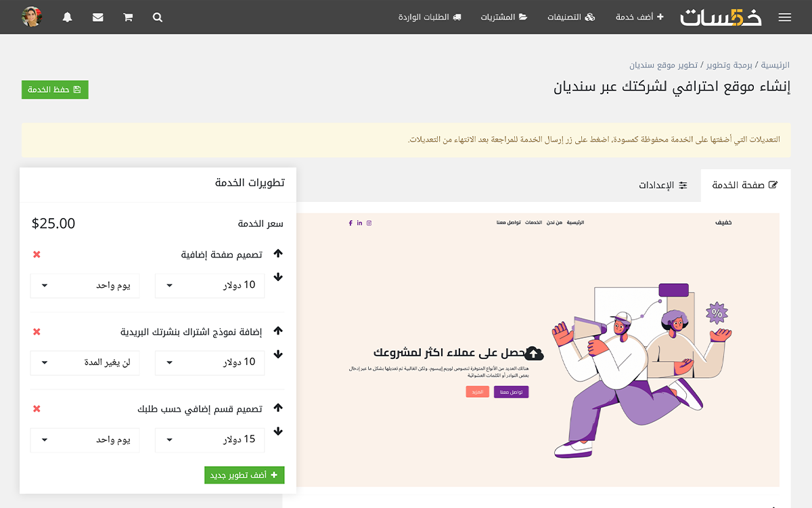This screenshot has height=508, width=812.
Task: Open the التصنيفات menu
Action: pos(571,17)
